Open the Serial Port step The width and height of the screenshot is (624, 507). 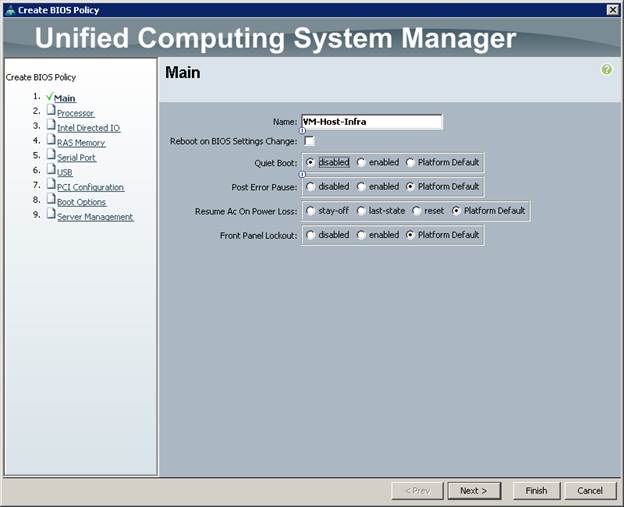(x=76, y=158)
